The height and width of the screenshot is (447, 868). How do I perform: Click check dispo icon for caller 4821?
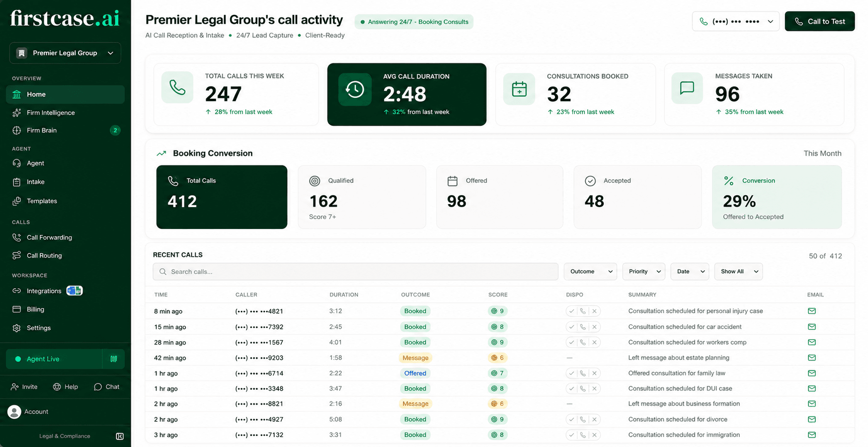click(572, 311)
